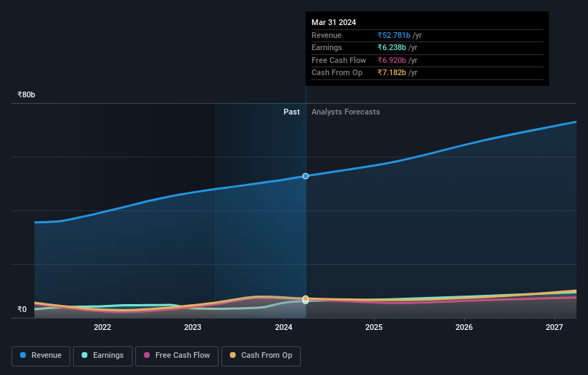The width and height of the screenshot is (588, 375).
Task: Toggle the Earnings legend button
Action: pos(102,356)
